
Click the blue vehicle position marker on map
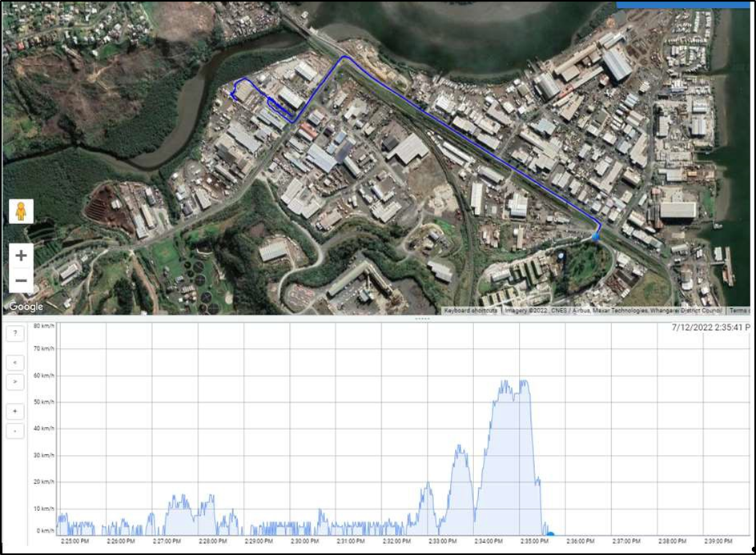596,236
